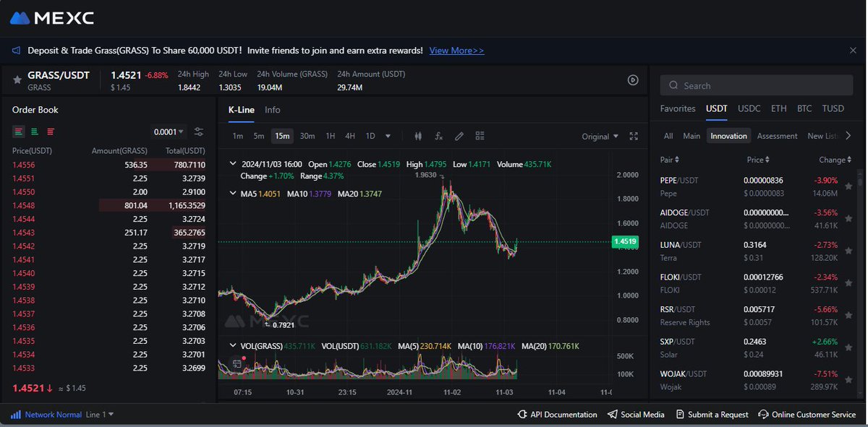Open the drawing tools pencil icon

[x=459, y=136]
